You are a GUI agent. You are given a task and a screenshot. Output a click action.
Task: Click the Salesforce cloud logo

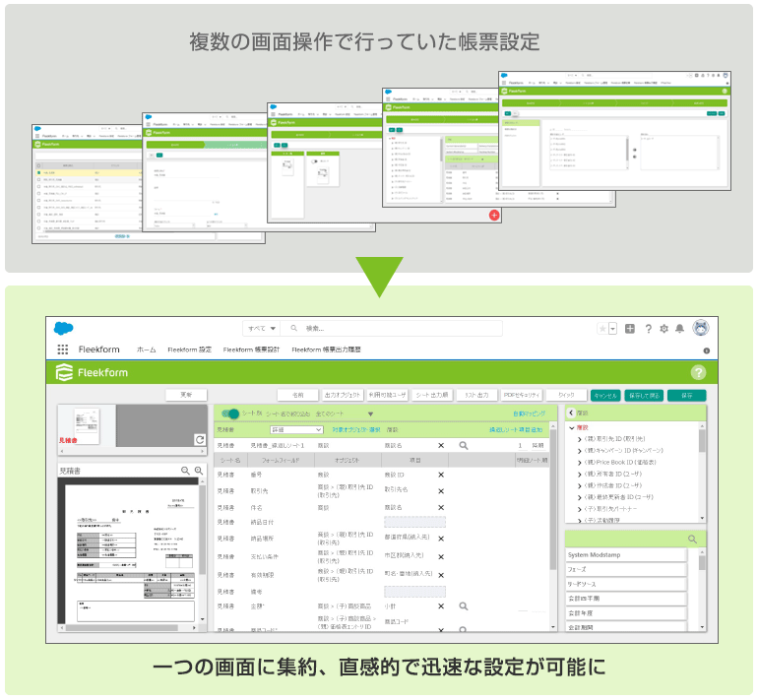[63, 328]
